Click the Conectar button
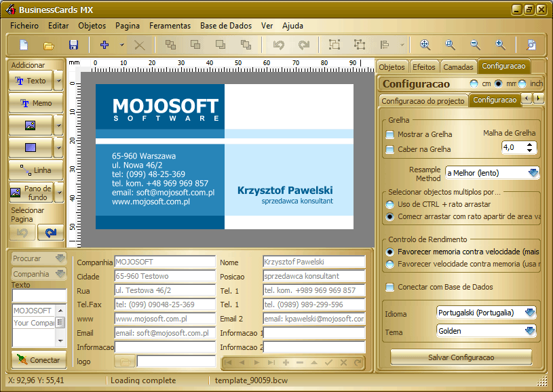 [39, 360]
